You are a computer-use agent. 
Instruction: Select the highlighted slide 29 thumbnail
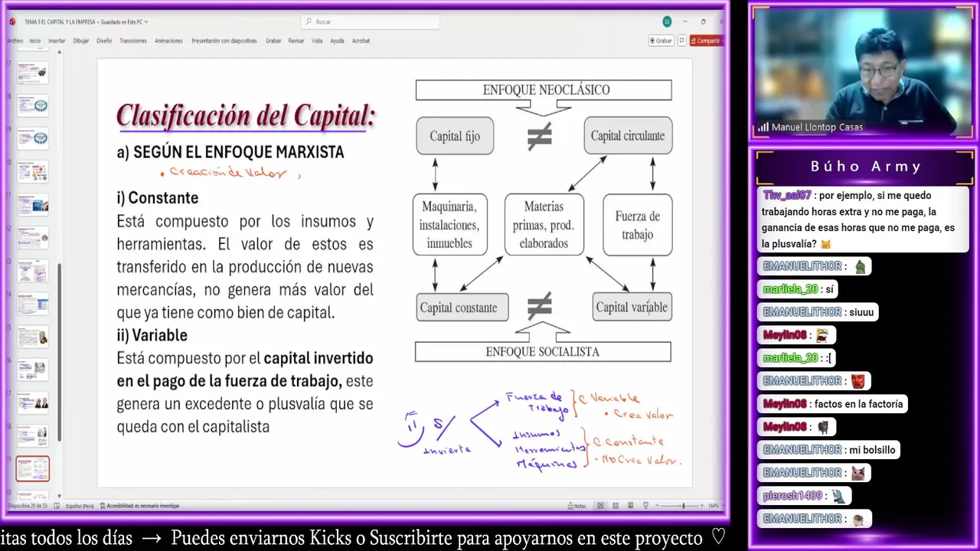[33, 468]
